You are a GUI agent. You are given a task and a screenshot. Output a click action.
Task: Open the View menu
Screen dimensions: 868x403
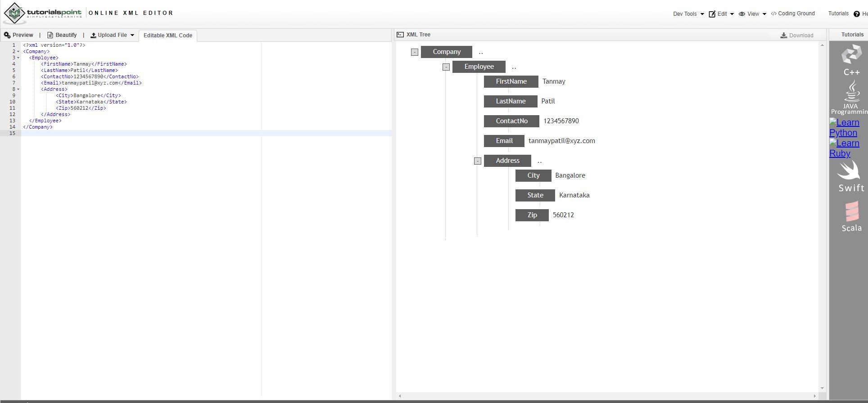[x=752, y=14]
